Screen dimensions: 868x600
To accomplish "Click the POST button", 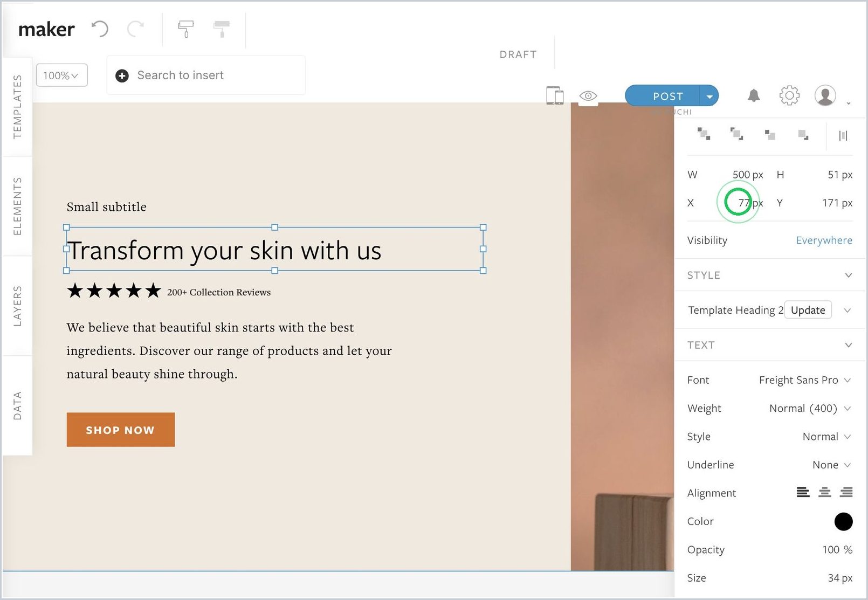I will (663, 96).
